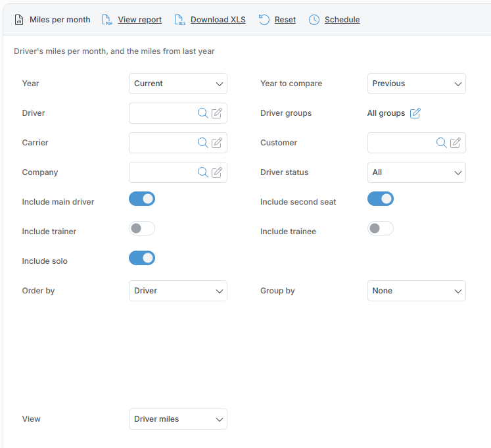
Task: Click the Download XLS link
Action: (x=218, y=20)
